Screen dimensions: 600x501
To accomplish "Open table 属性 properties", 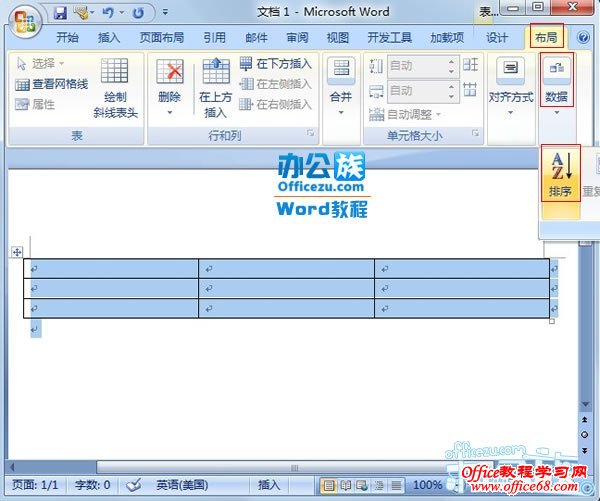I will pos(35,104).
